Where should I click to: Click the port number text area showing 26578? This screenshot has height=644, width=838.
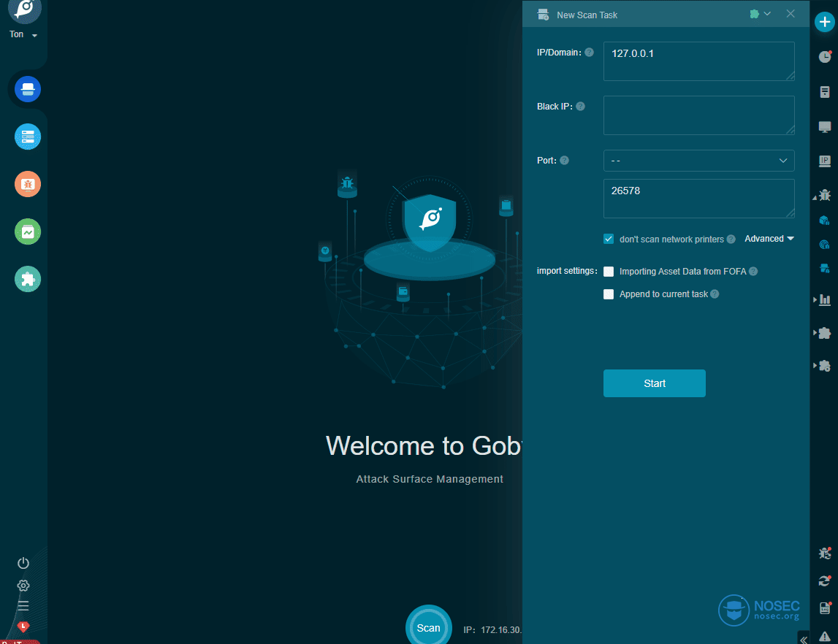click(x=699, y=199)
